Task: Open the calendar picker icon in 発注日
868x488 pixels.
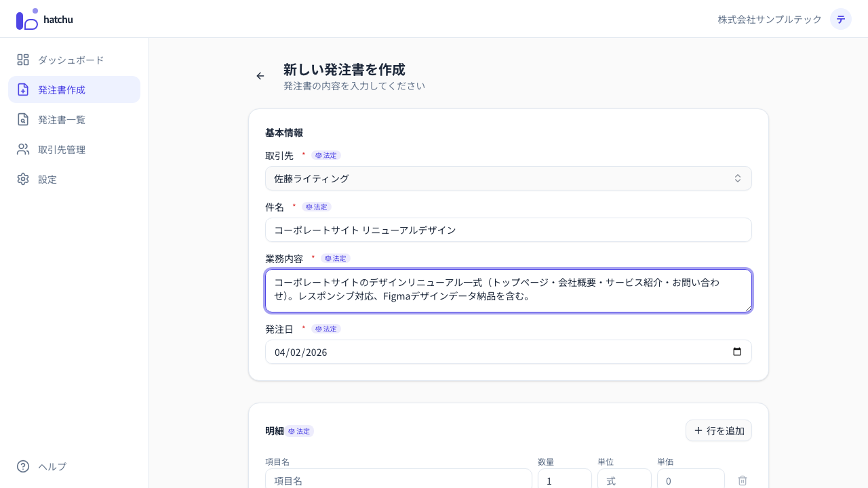Action: [737, 352]
